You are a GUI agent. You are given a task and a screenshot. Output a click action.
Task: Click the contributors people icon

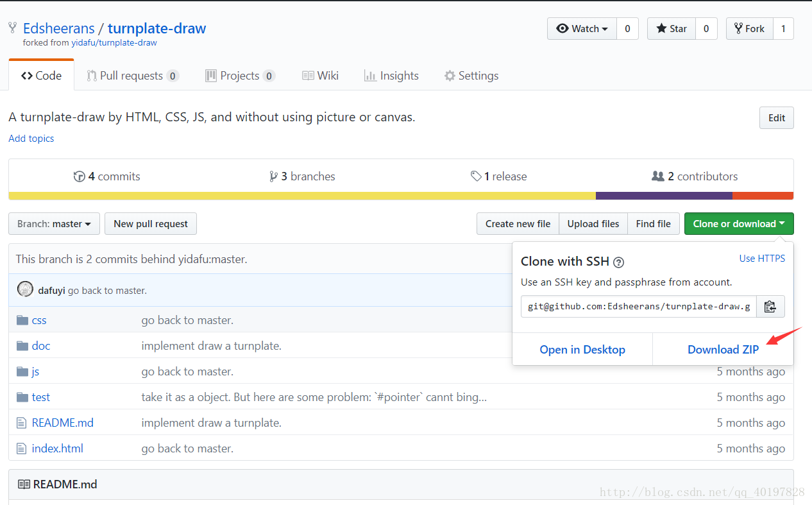click(x=658, y=176)
